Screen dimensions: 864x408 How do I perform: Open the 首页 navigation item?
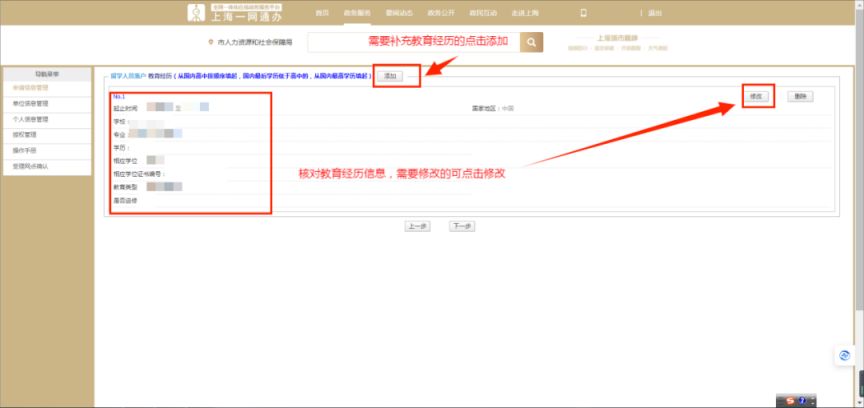[x=322, y=13]
